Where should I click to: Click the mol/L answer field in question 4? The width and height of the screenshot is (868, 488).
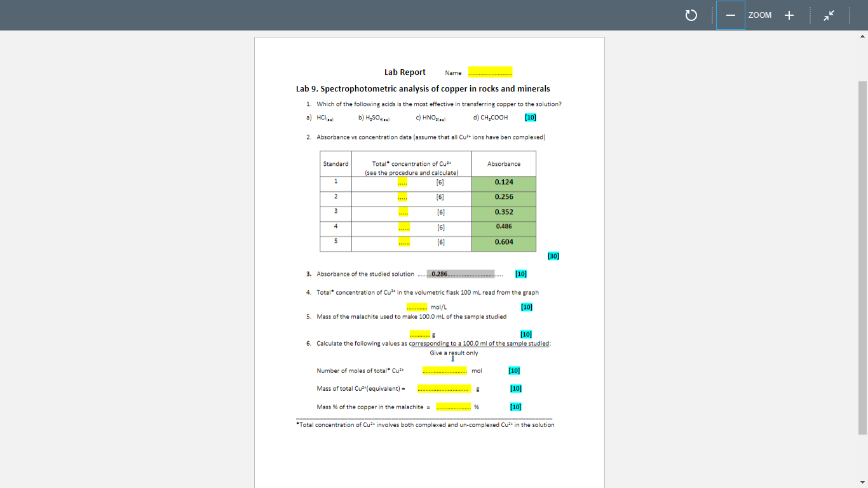tap(416, 306)
